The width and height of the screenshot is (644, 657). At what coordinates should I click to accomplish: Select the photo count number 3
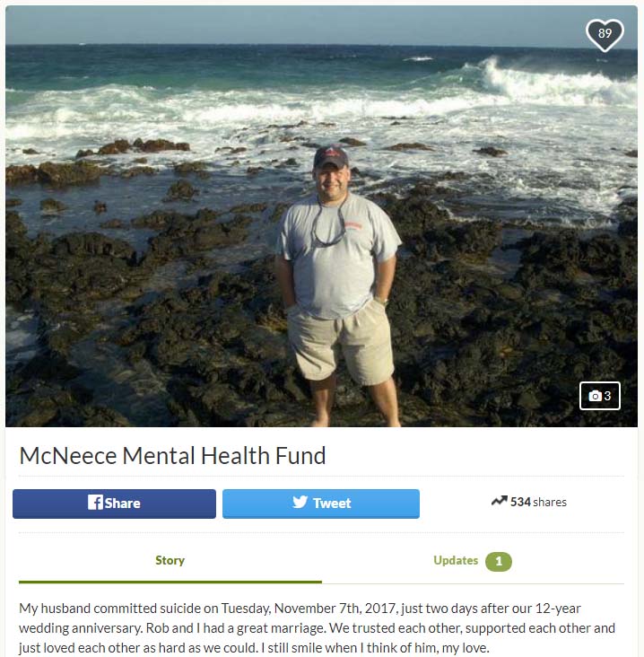click(x=607, y=396)
